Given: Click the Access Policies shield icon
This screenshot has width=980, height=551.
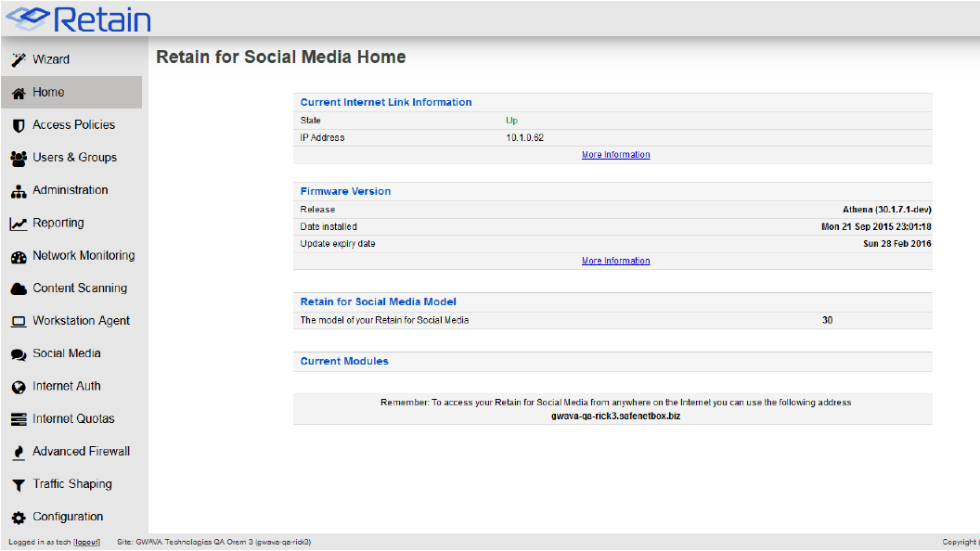Looking at the screenshot, I should 19,125.
